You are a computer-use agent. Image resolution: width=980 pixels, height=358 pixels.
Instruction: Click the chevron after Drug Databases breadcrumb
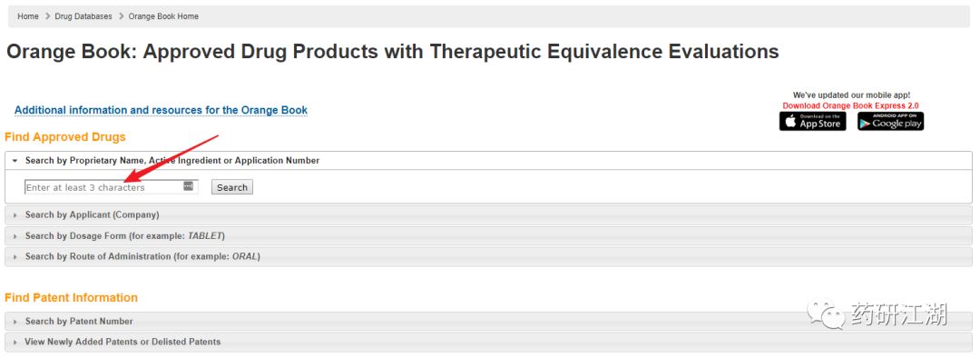click(x=121, y=16)
